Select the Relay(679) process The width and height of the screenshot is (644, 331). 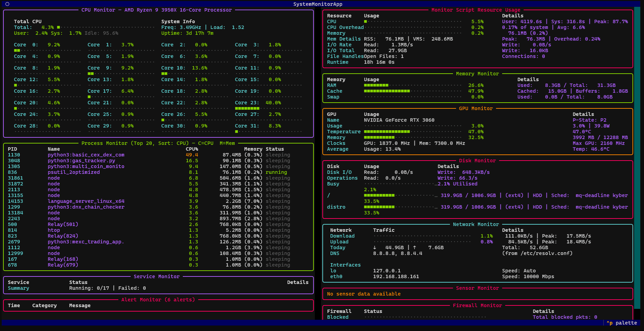[158, 265]
